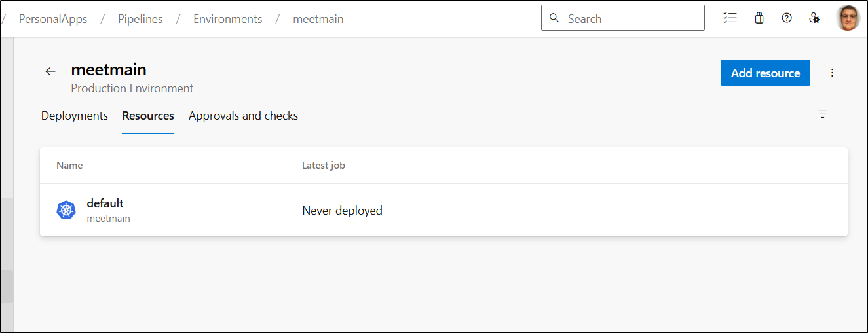
Task: Click the meetmain breadcrumb
Action: click(318, 19)
